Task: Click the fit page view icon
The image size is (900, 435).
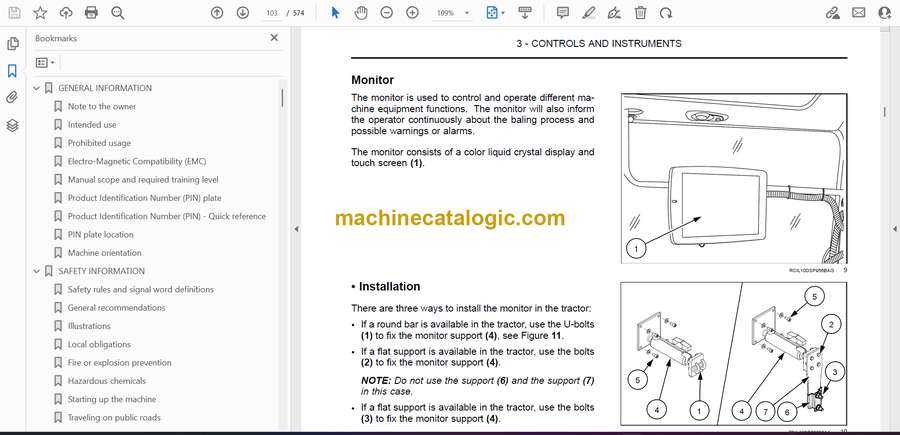Action: coord(492,13)
